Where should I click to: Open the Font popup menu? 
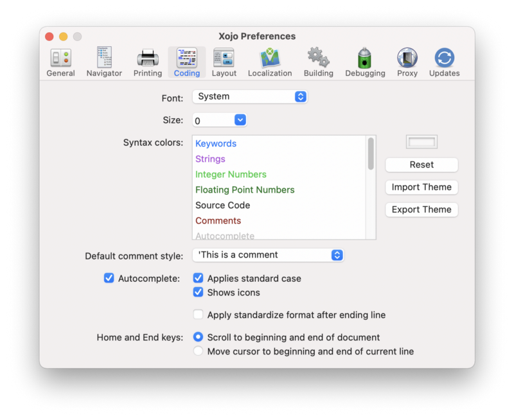(x=250, y=96)
